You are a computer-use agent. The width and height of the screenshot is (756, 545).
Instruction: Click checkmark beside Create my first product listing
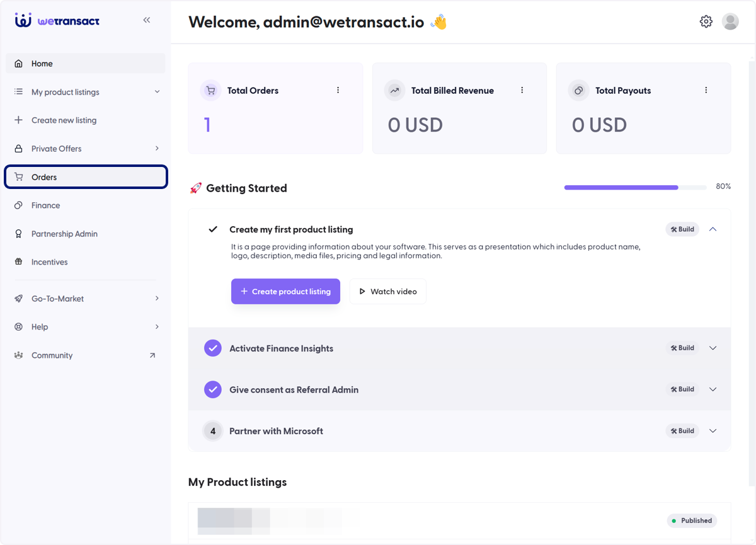click(x=213, y=229)
